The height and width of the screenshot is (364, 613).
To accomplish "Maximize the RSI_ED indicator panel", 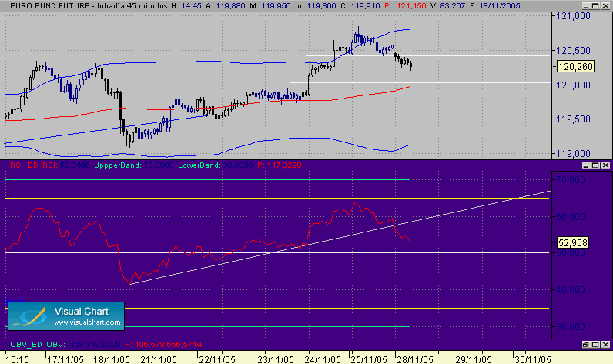I will coord(595,165).
